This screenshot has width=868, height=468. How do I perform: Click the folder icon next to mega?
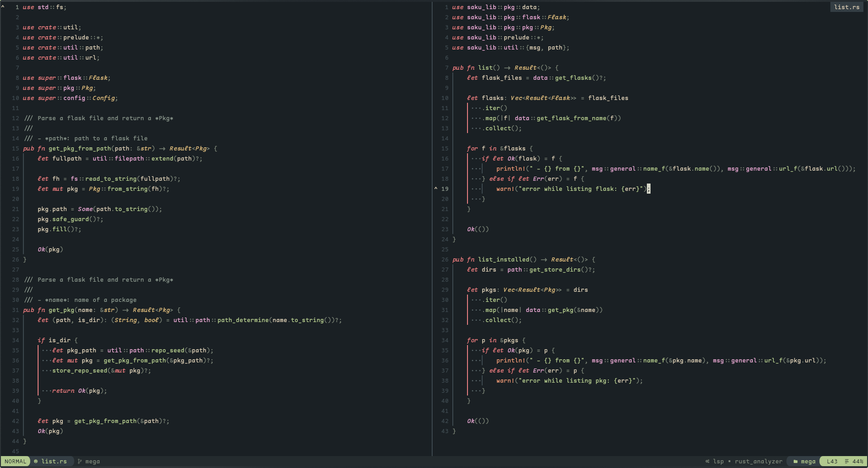(x=796, y=461)
